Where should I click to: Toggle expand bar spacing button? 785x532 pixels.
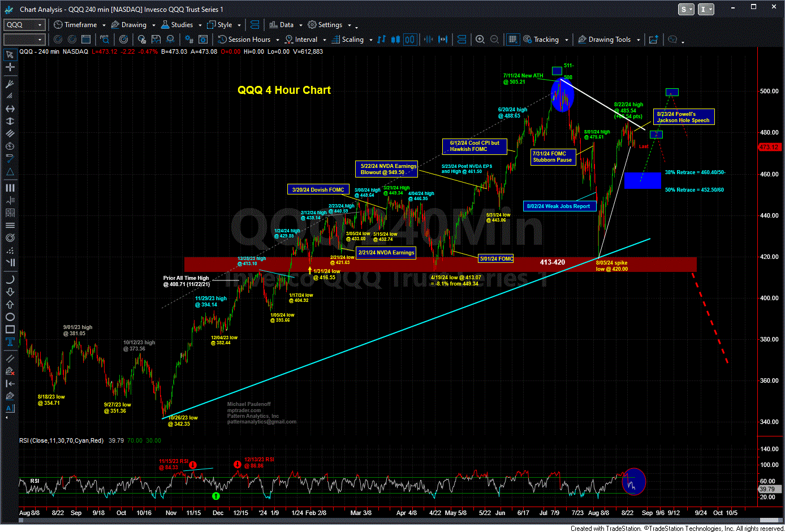[x=443, y=40]
